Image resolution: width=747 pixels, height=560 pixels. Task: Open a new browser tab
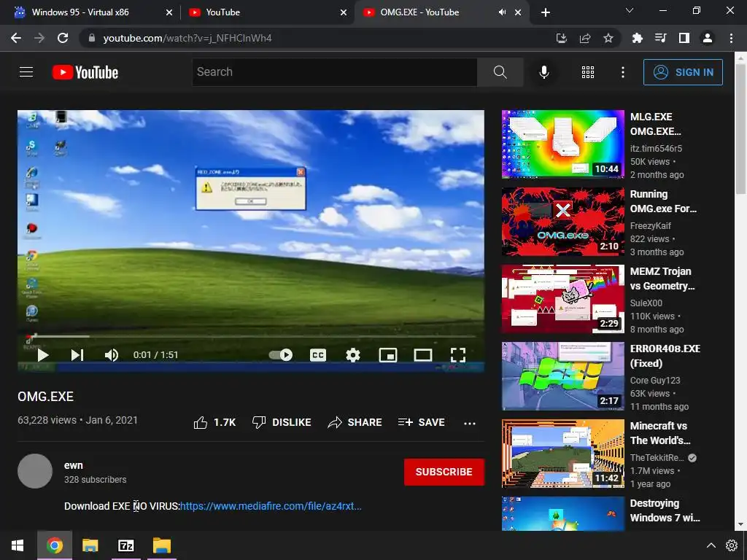(x=546, y=12)
